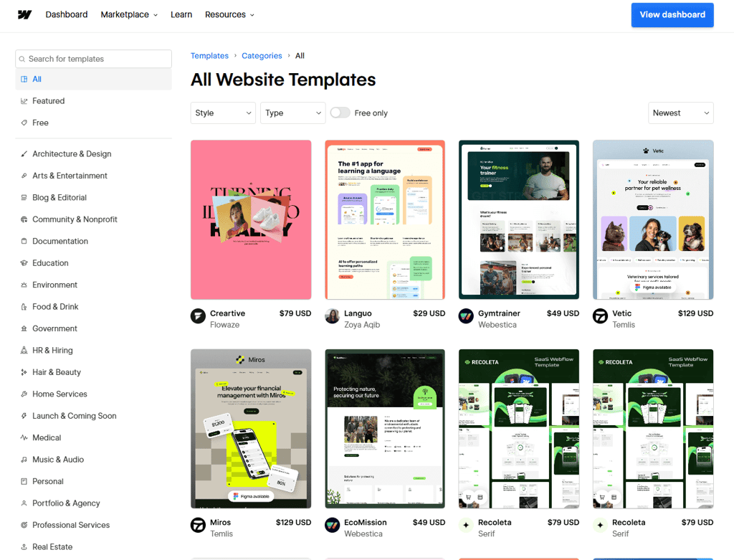
Task: Select the Free sidebar category
Action: [x=94, y=123]
